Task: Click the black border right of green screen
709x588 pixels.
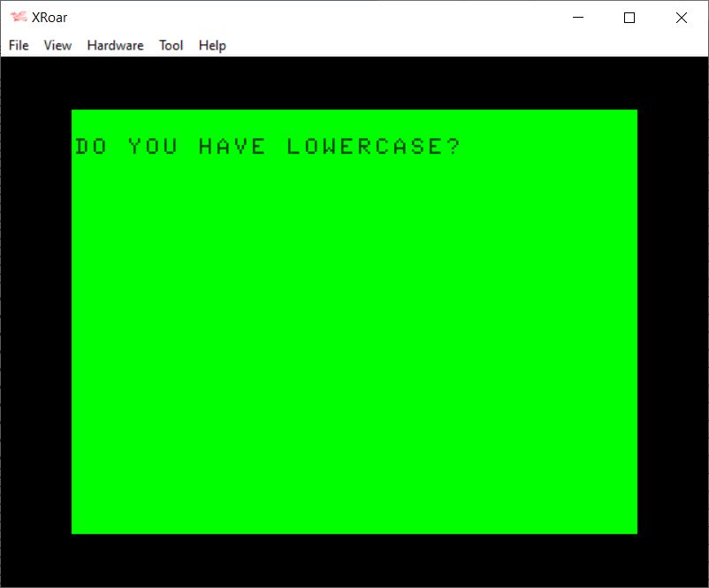Action: click(672, 322)
